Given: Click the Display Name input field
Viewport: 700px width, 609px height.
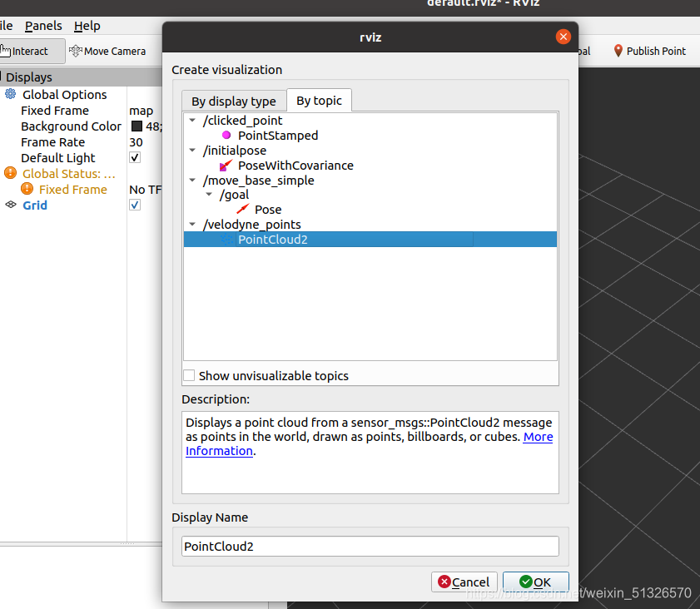Looking at the screenshot, I should point(370,546).
